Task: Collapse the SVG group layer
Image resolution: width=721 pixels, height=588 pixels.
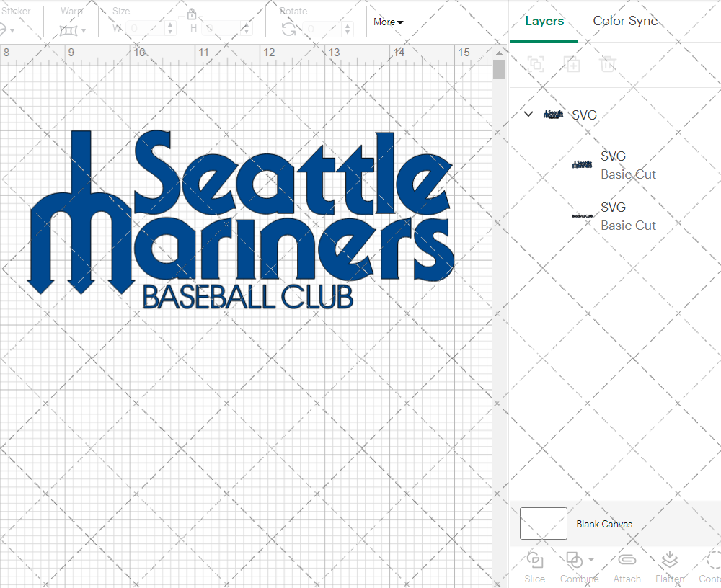Action: coord(528,114)
